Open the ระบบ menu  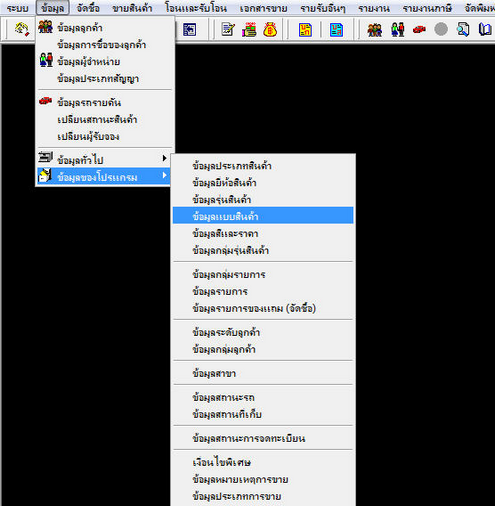coord(17,8)
